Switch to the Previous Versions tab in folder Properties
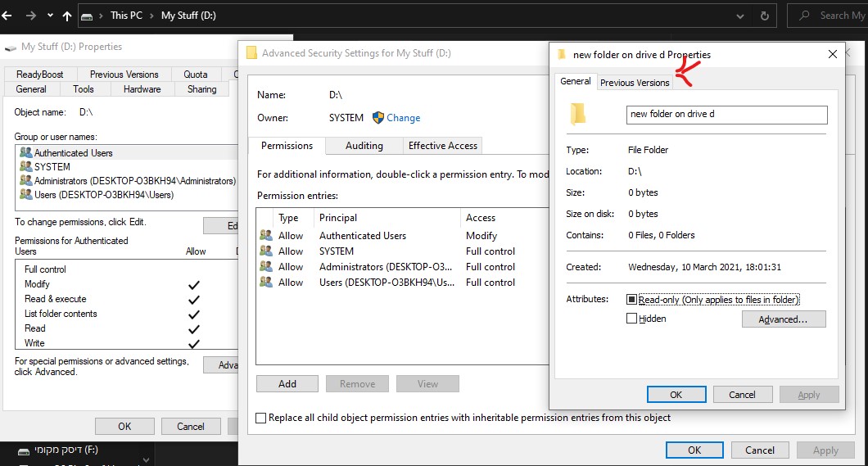 coord(635,83)
